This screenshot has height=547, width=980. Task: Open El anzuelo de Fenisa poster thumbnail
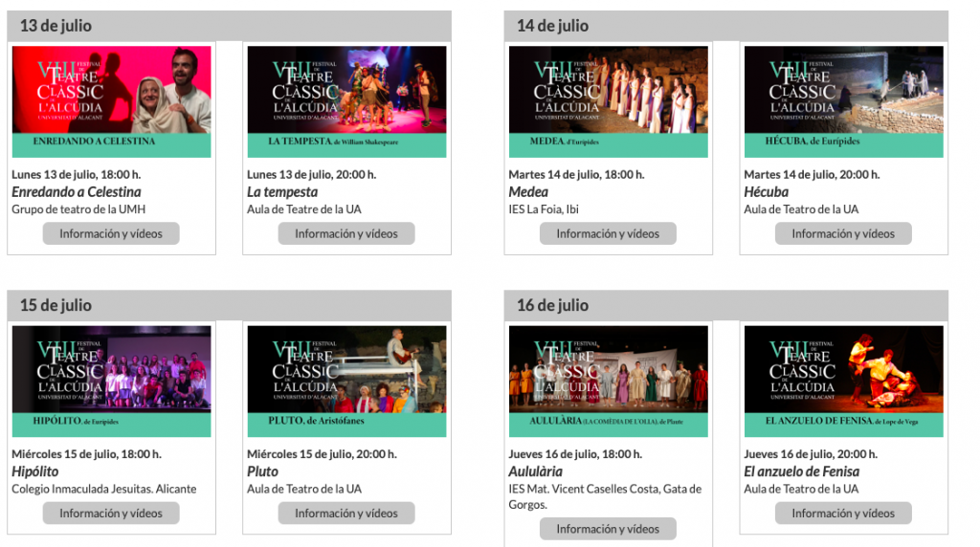(844, 381)
